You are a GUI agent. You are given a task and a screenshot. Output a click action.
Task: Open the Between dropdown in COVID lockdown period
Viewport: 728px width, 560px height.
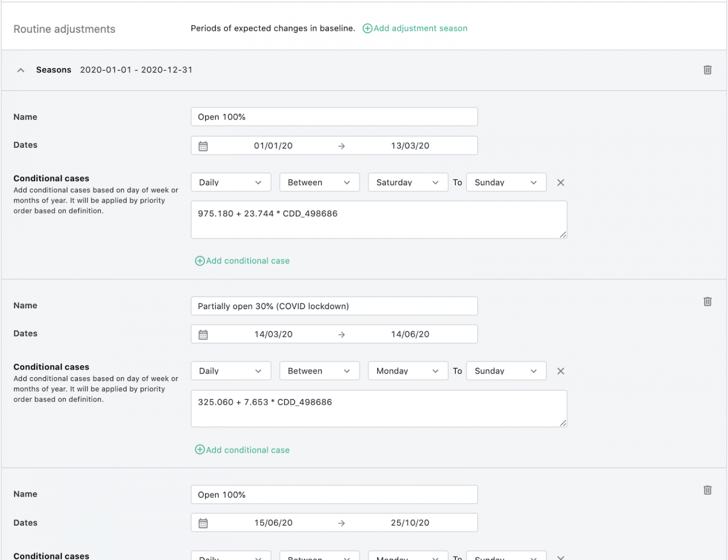tap(319, 371)
